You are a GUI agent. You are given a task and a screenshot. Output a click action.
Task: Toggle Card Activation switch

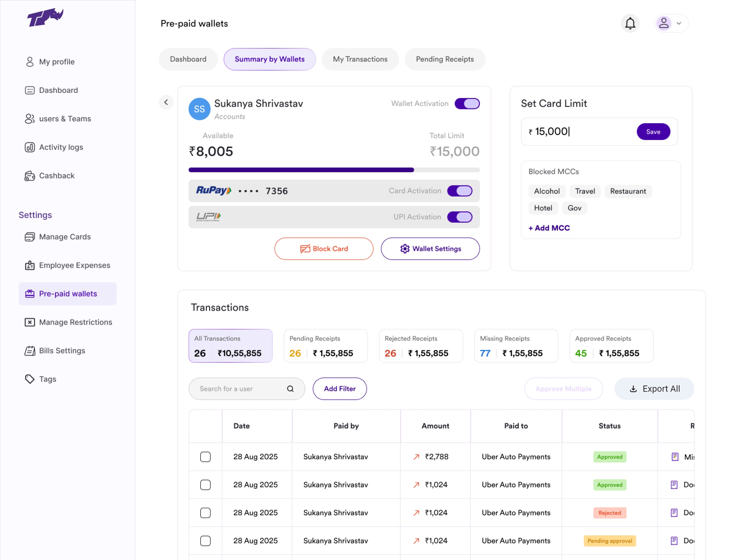460,191
